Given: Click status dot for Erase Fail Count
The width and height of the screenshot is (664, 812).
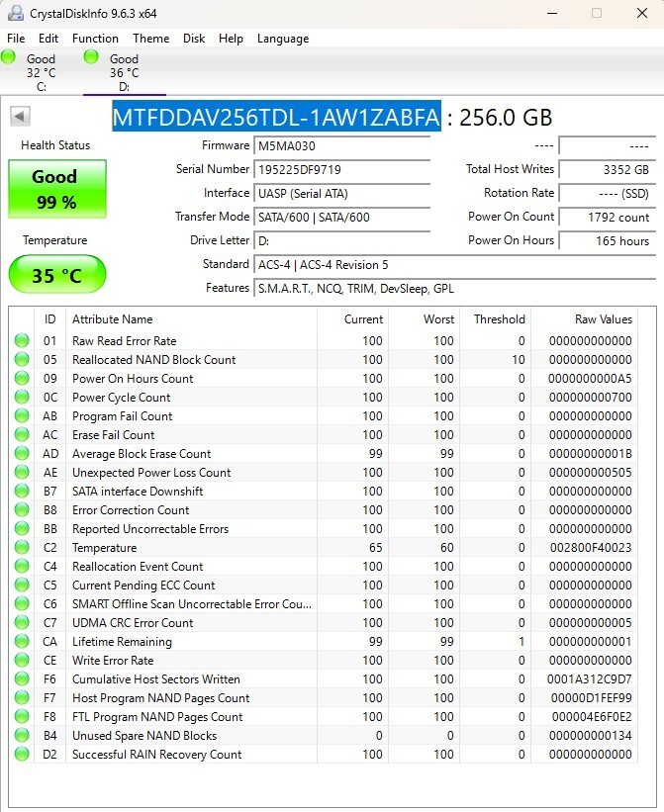Looking at the screenshot, I should coord(22,434).
